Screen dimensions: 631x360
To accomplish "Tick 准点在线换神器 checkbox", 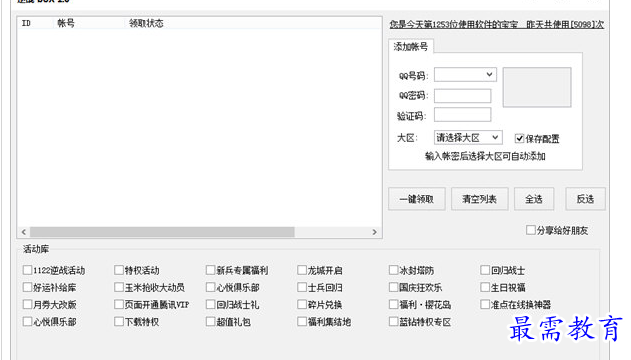I will (x=485, y=304).
